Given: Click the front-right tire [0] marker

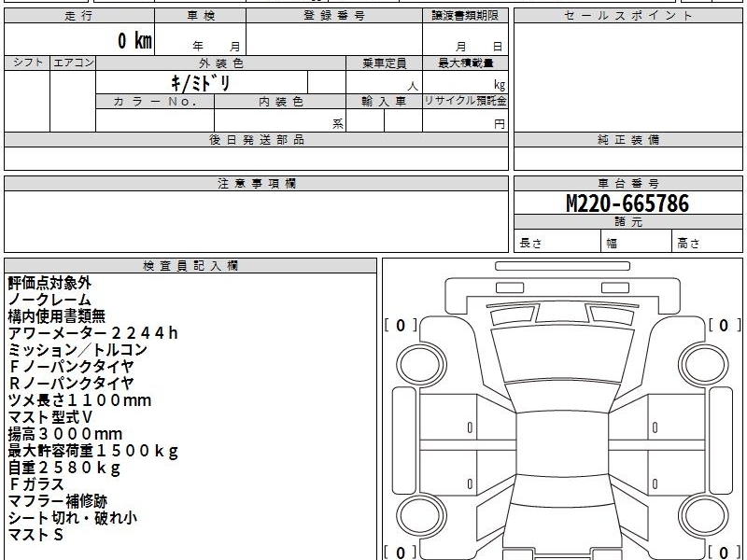Looking at the screenshot, I should [725, 325].
